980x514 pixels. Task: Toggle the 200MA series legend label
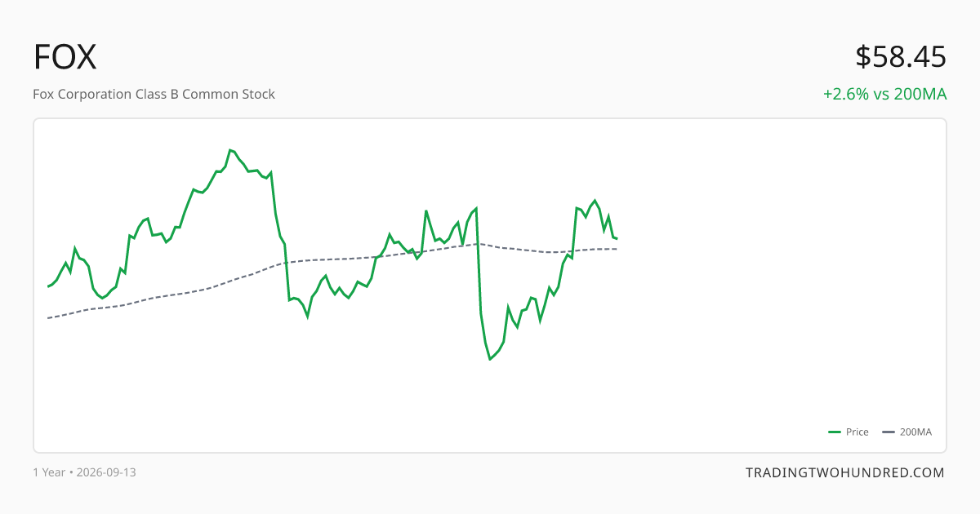[x=915, y=432]
